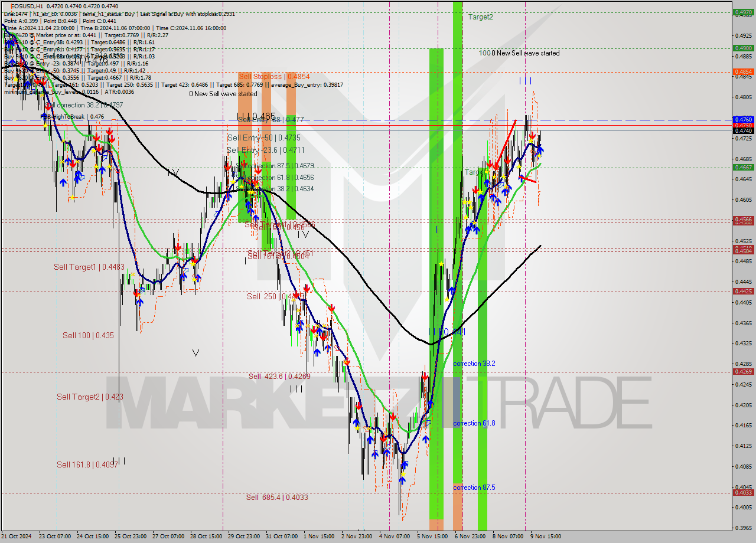Click 'Sell Stoploss | 0.4854' label
This screenshot has height=543, width=756.
(x=274, y=77)
